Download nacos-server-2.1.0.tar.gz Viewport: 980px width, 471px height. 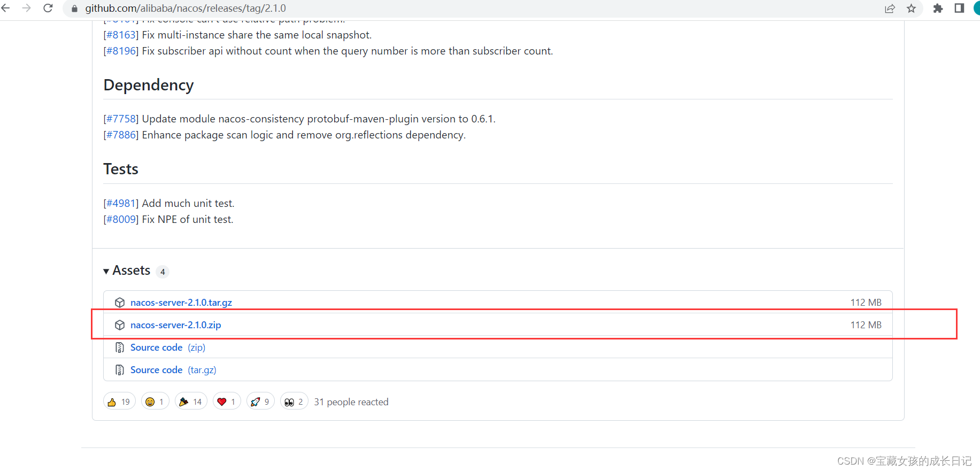(x=181, y=303)
